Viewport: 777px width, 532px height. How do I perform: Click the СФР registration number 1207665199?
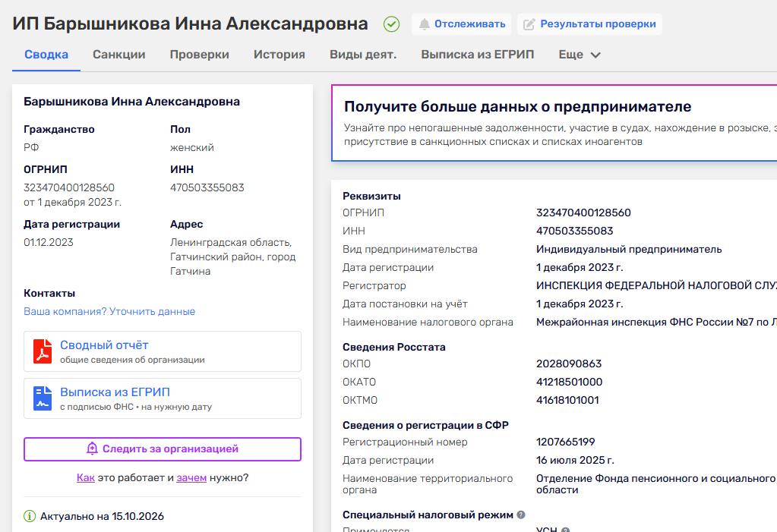[565, 442]
